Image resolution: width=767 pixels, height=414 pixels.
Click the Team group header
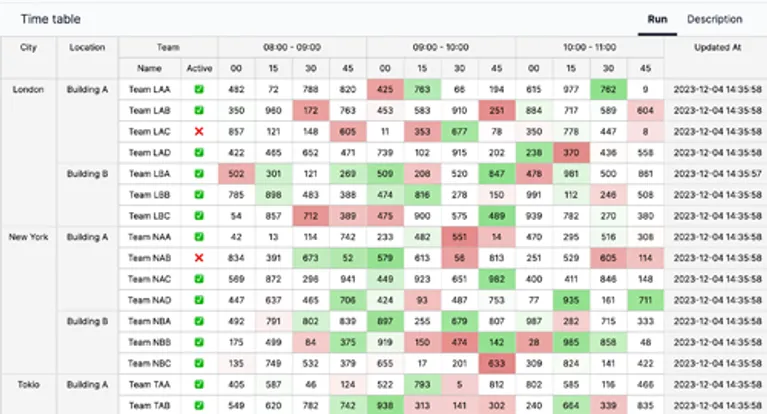(168, 47)
